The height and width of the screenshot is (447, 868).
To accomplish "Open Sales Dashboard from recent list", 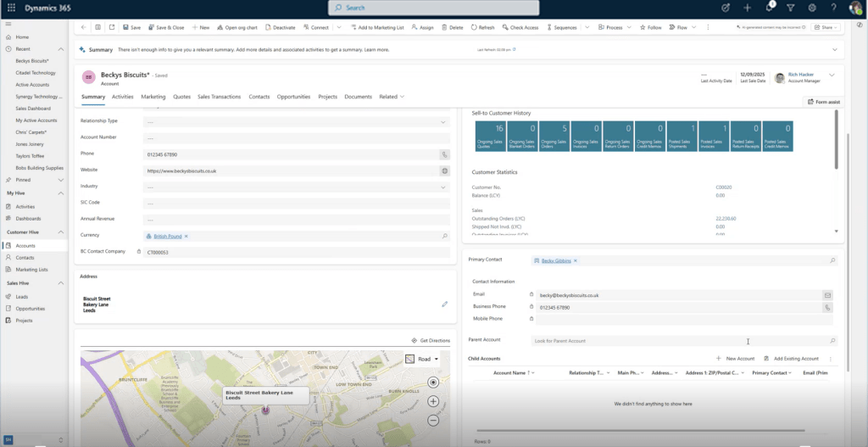I will pos(33,109).
